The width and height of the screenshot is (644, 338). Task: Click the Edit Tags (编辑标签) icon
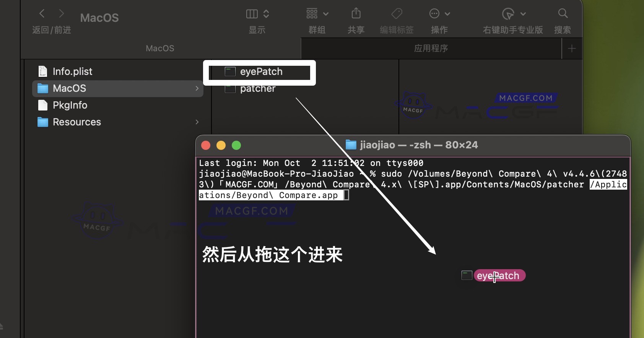397,14
